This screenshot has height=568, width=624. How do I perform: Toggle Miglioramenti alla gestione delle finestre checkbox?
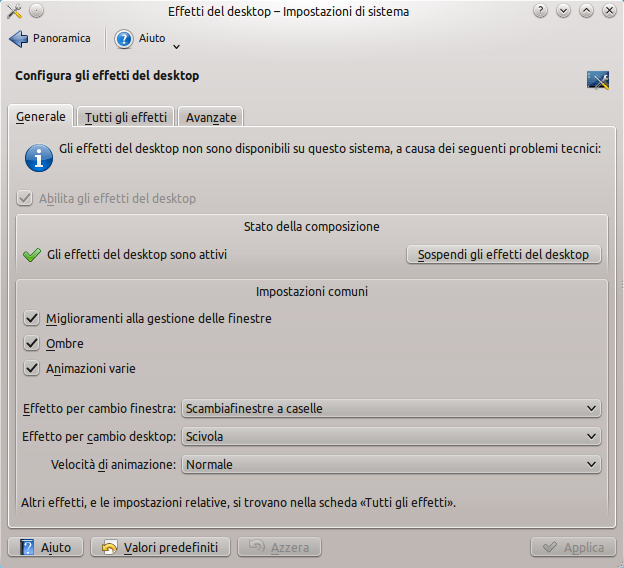[x=32, y=319]
